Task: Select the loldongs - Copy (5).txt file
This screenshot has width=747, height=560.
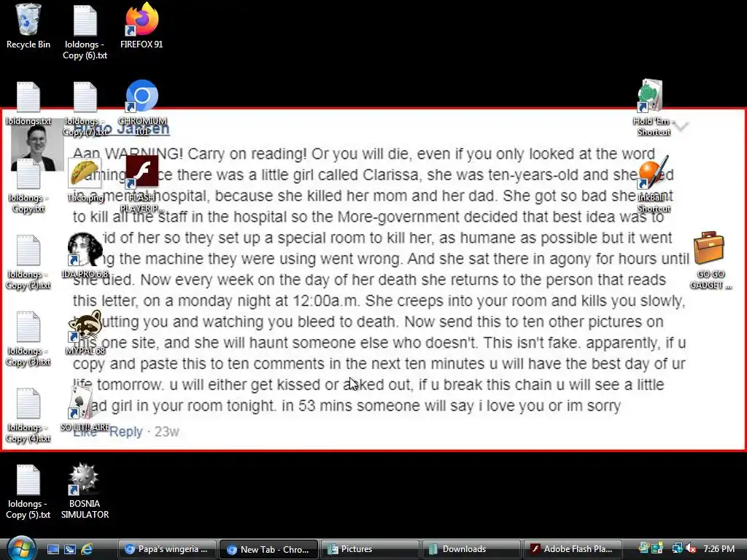Action: 28,492
